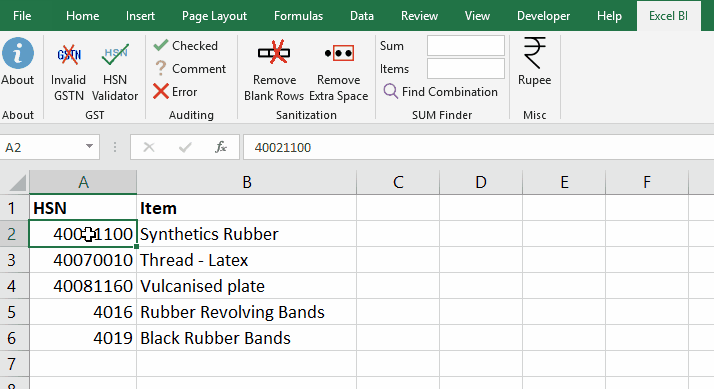Launch the HSN Validator tool

115,73
